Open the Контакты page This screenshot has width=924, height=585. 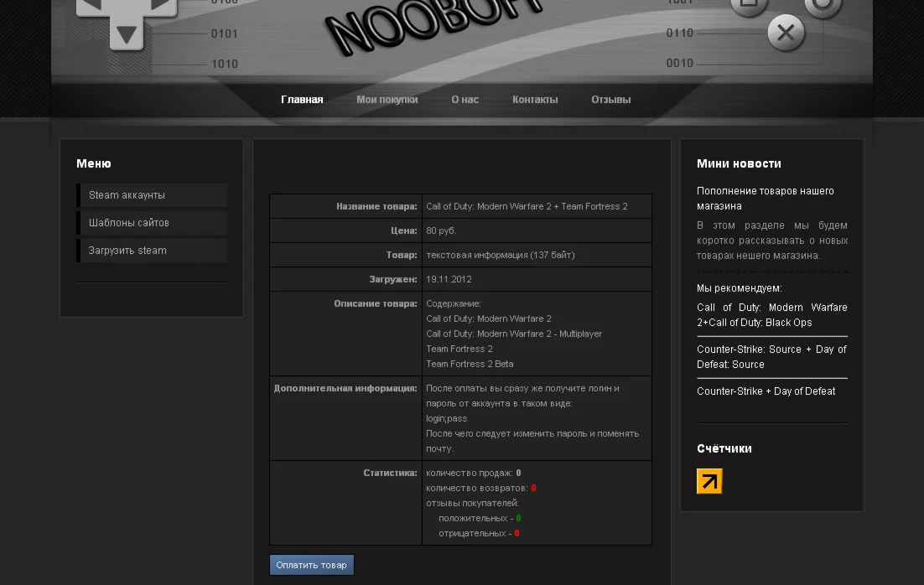tap(535, 100)
